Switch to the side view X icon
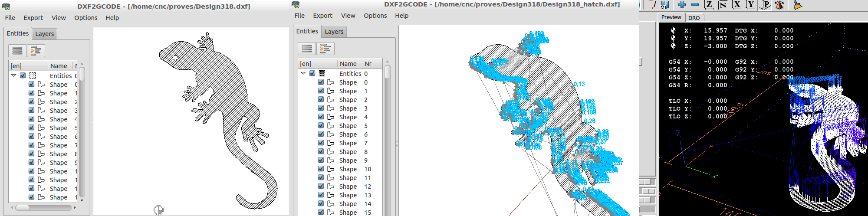 [x=736, y=5]
